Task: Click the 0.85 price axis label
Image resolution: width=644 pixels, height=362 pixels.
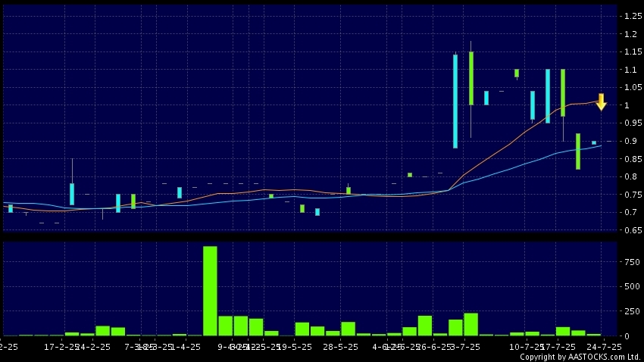Action: point(633,159)
